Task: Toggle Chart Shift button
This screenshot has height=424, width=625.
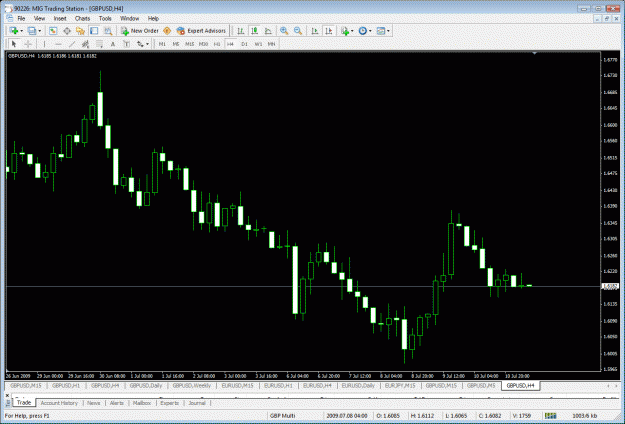Action: pyautogui.click(x=329, y=31)
